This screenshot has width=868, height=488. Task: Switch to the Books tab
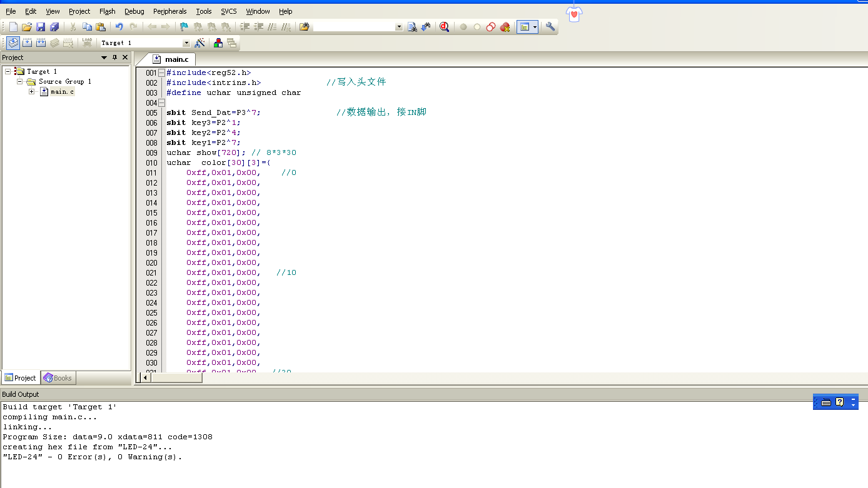pyautogui.click(x=58, y=378)
